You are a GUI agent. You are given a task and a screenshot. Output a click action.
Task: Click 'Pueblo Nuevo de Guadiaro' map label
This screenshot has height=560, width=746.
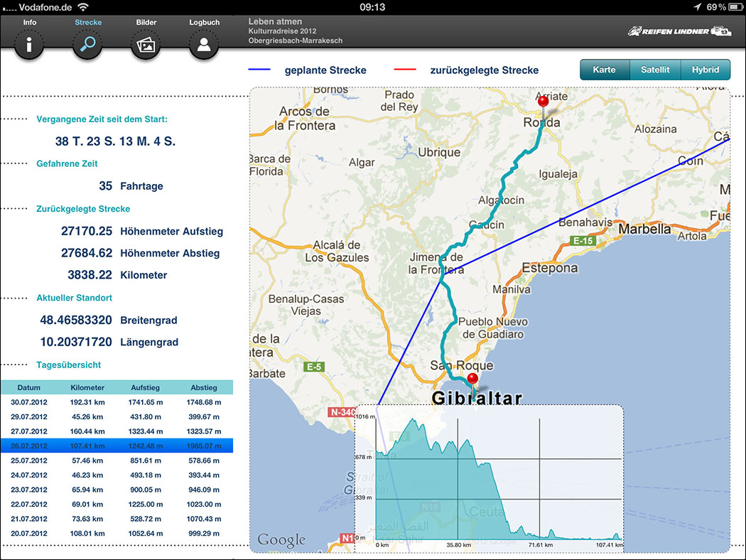point(493,328)
